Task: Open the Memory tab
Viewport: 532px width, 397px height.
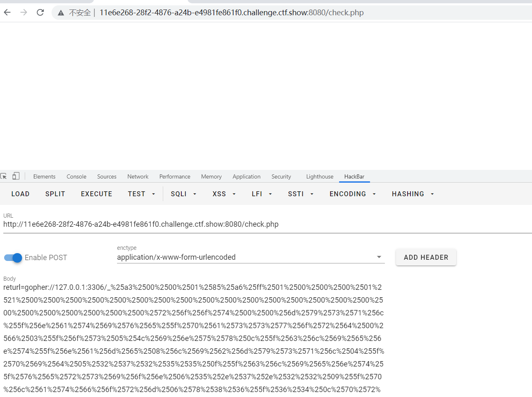Action: [211, 176]
